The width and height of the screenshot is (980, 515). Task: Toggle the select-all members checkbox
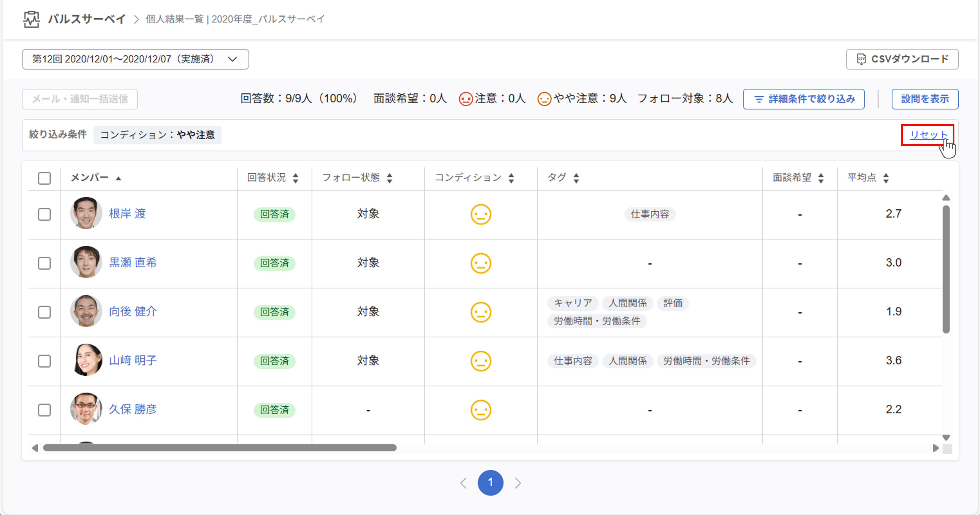(45, 178)
